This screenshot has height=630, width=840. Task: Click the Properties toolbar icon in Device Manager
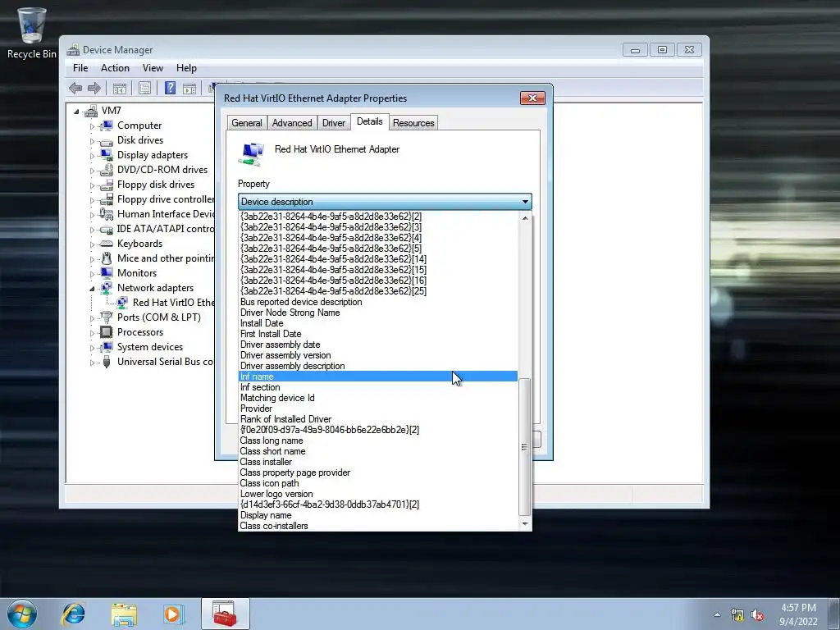(144, 89)
